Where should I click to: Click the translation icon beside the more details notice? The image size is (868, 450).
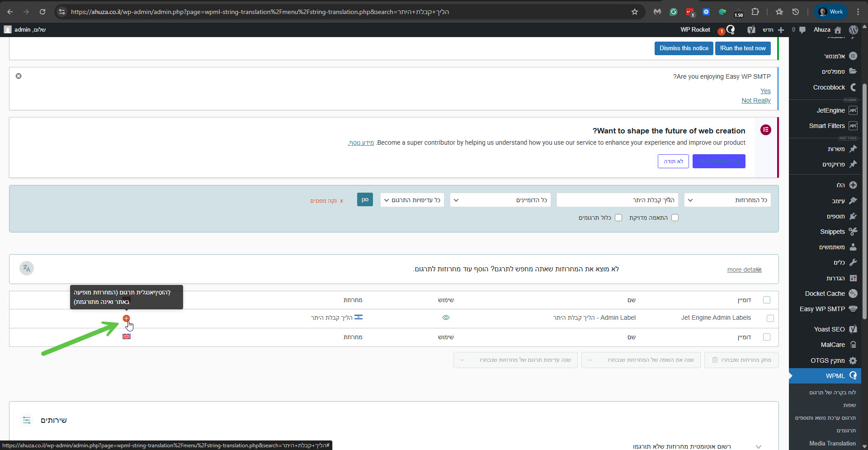(27, 269)
